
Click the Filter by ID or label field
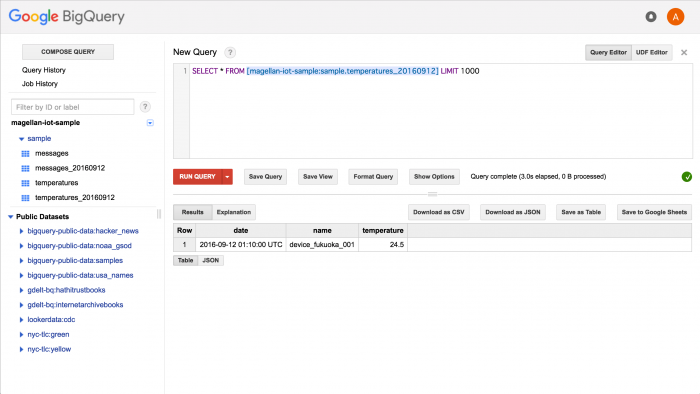point(72,107)
